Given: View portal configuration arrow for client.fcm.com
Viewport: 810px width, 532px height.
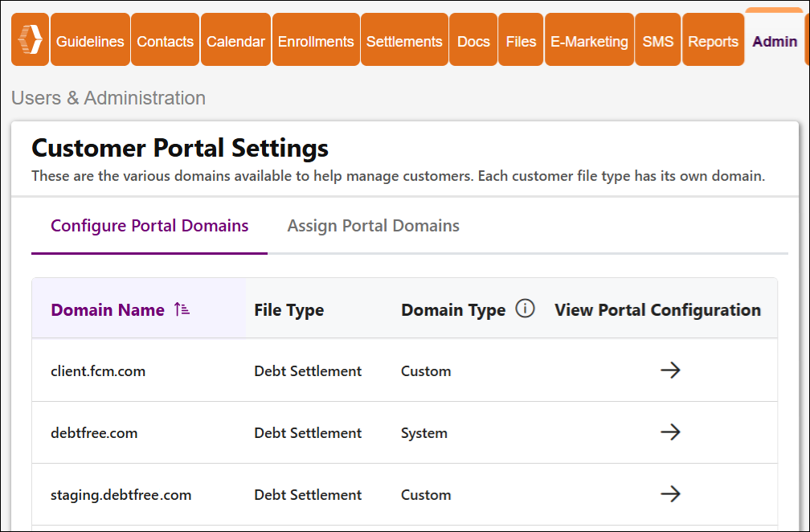Looking at the screenshot, I should tap(670, 370).
